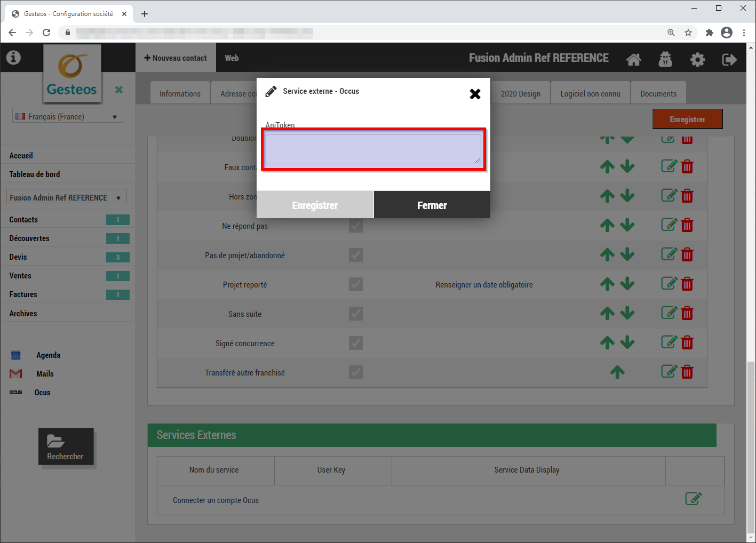Open the settings gear icon

pyautogui.click(x=697, y=59)
